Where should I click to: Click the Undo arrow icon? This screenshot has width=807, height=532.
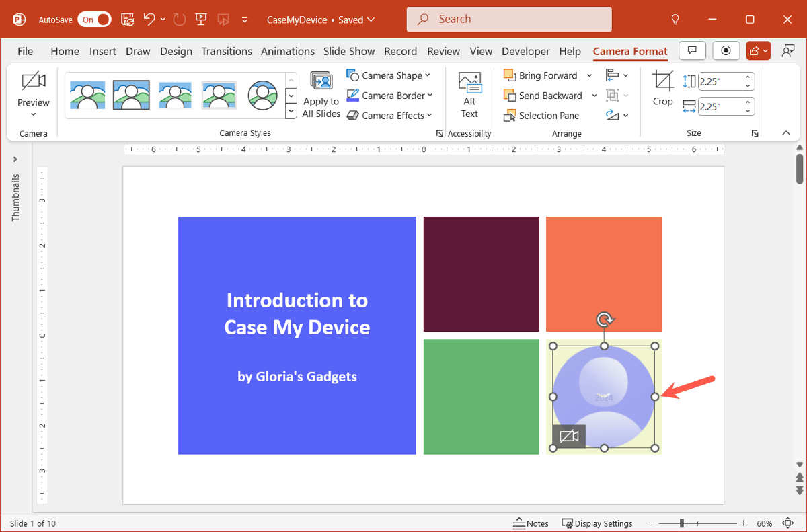[149, 20]
